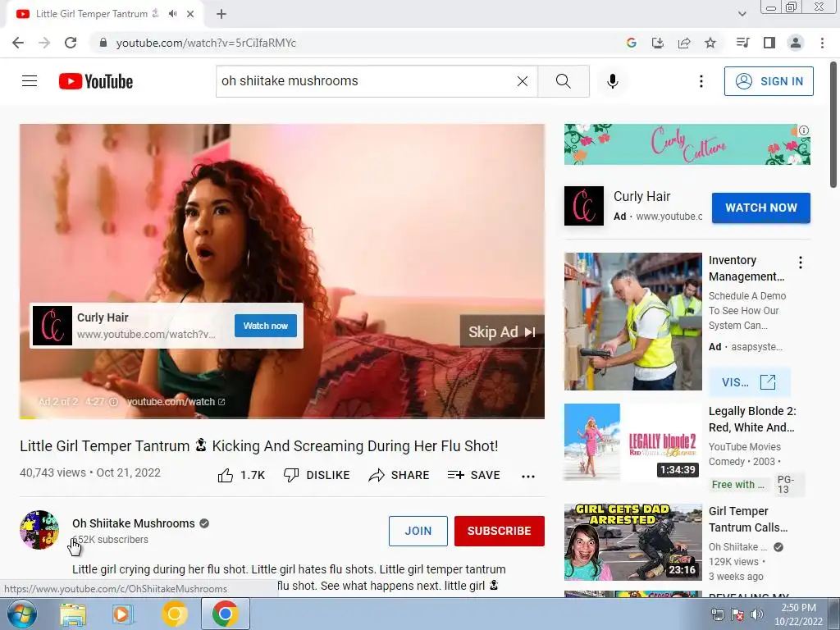Viewport: 840px width, 630px height.
Task: Mute tab via speaker icon
Action: pyautogui.click(x=172, y=14)
